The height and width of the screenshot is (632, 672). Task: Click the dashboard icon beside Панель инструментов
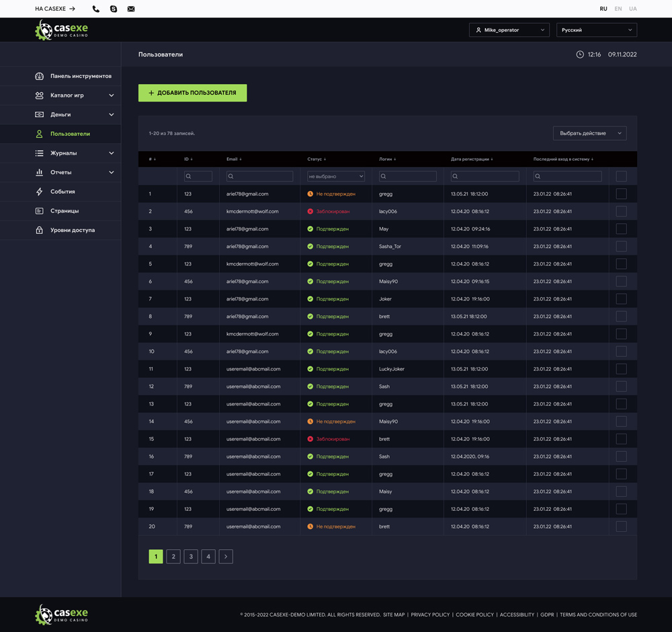(40, 77)
